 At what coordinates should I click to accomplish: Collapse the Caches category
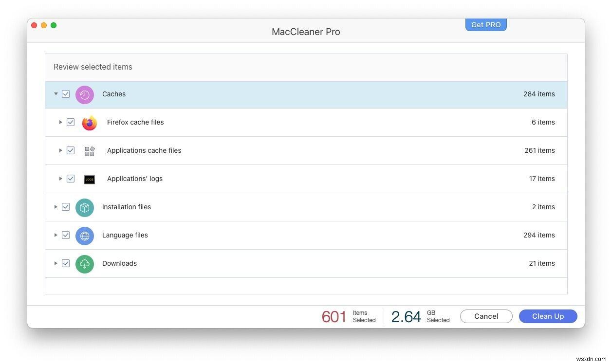[56, 94]
